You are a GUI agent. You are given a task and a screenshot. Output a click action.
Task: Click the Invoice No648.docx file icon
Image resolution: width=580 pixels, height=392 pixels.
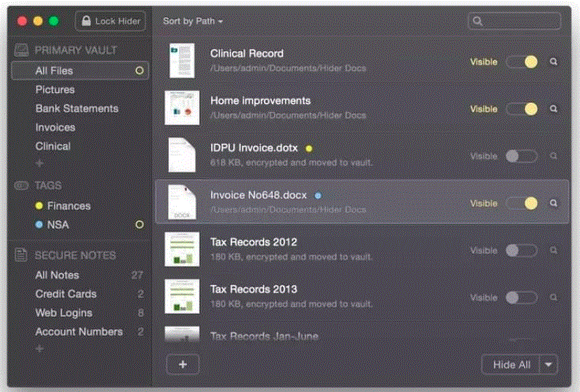click(182, 202)
